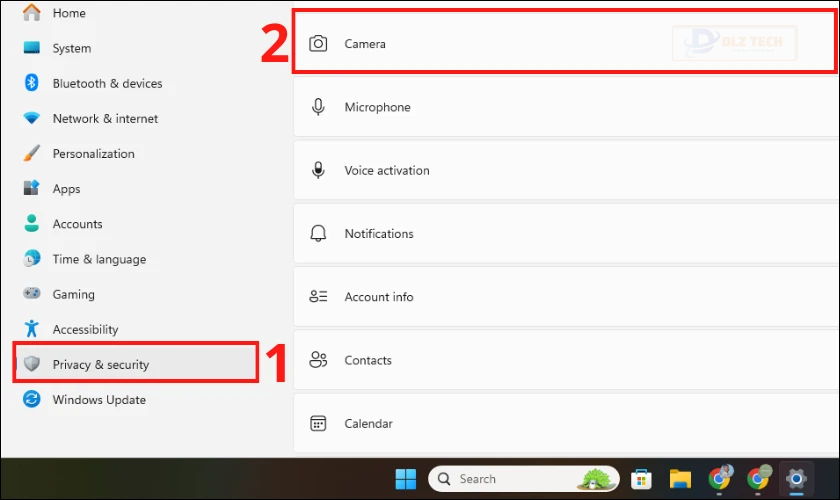The height and width of the screenshot is (500, 840).
Task: Click the System monitor icon
Action: click(x=32, y=48)
